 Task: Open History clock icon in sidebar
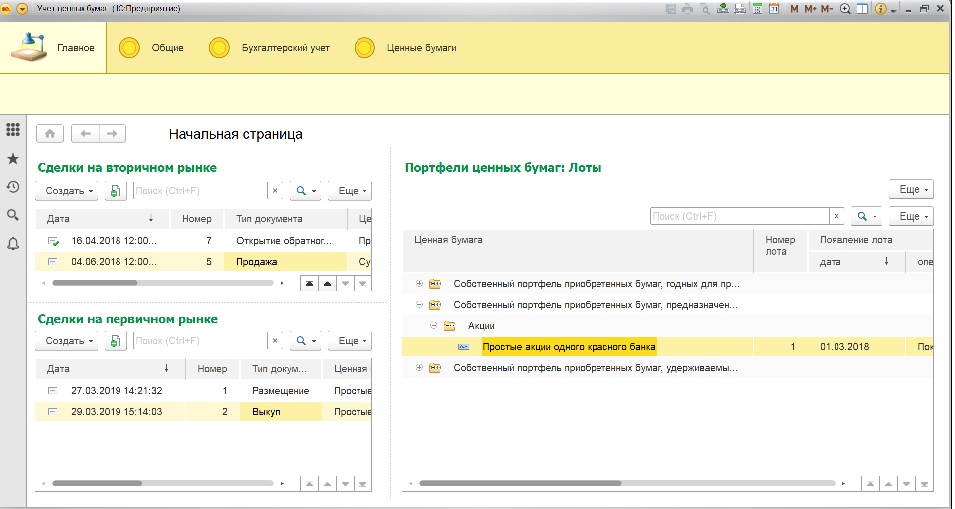[13, 187]
